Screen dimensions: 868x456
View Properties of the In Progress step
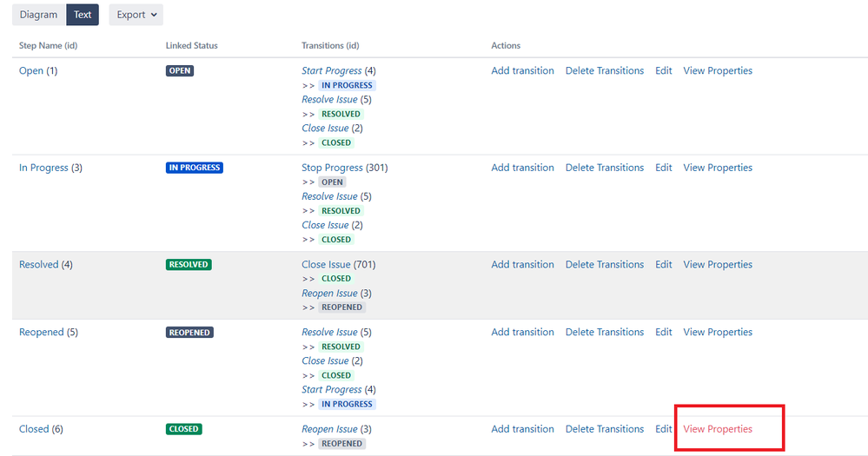[718, 168]
